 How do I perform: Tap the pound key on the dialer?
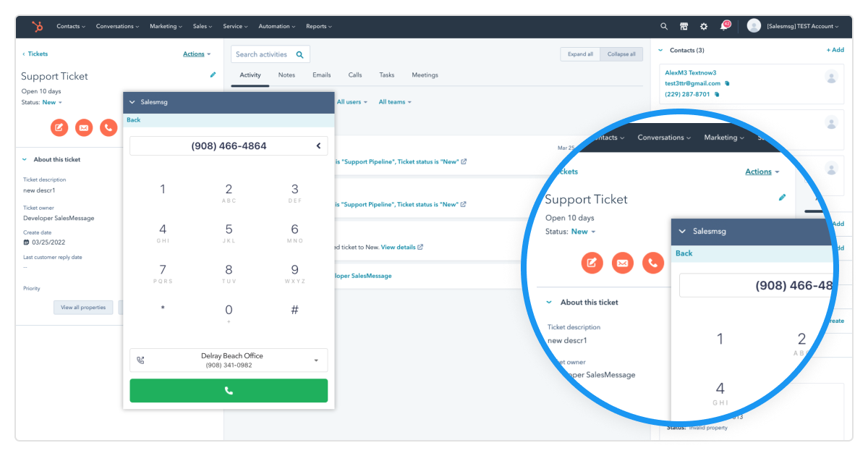294,310
